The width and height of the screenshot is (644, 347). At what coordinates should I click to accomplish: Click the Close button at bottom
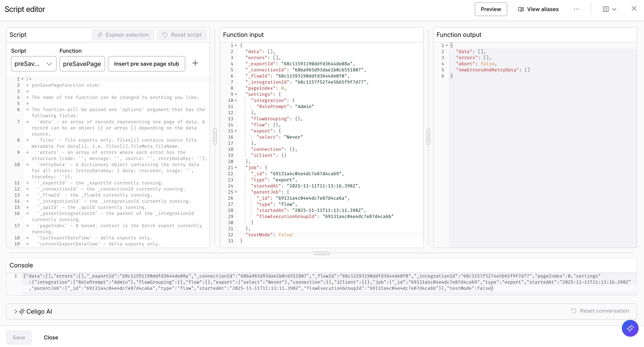click(51, 337)
